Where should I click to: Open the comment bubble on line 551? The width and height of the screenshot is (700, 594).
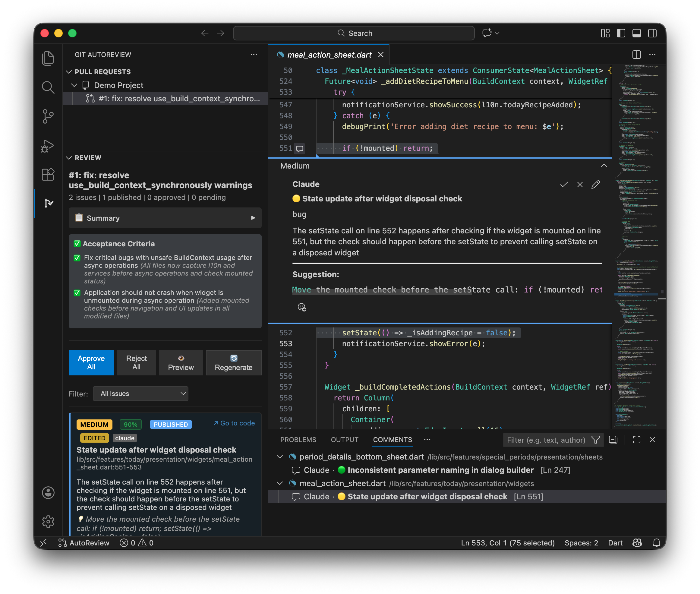(300, 148)
